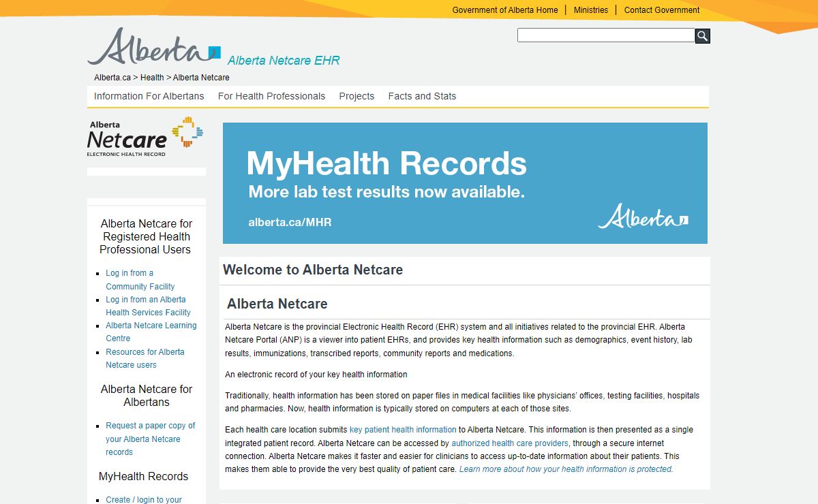
Task: Open the Contact Government link
Action: [662, 10]
